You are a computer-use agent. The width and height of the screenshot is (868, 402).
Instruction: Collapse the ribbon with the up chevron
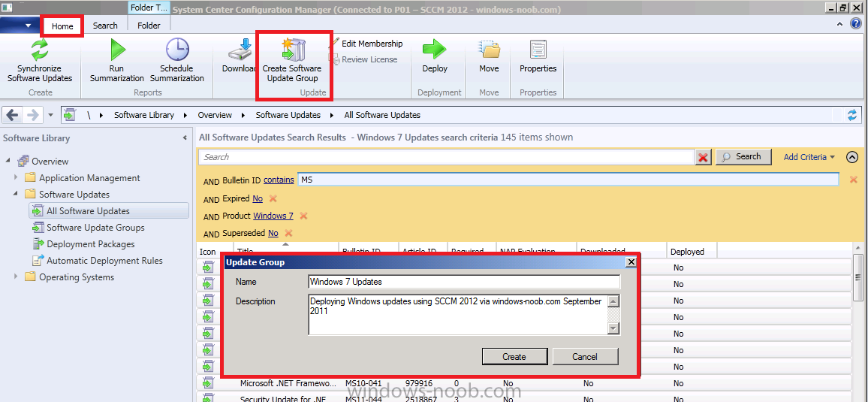[841, 24]
